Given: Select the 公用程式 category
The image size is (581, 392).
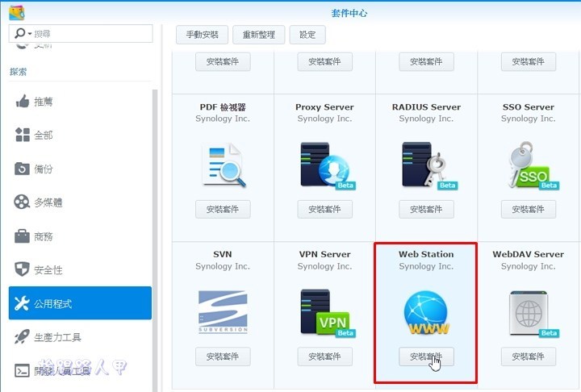Looking at the screenshot, I should pyautogui.click(x=80, y=303).
